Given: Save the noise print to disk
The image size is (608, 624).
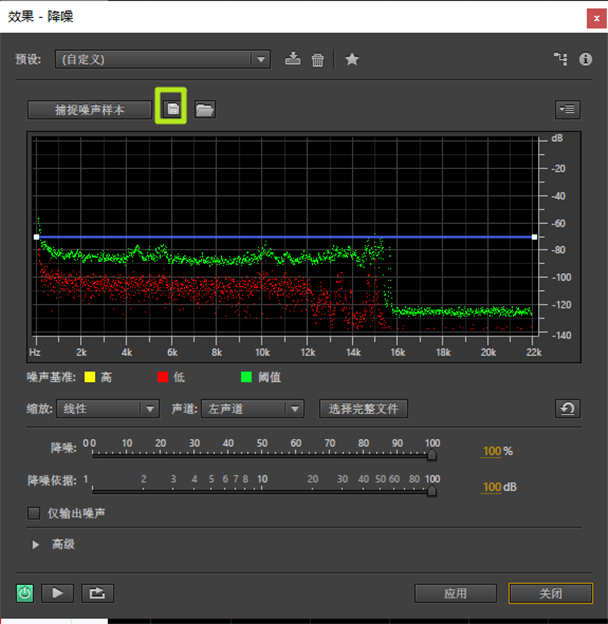Looking at the screenshot, I should coord(173,109).
